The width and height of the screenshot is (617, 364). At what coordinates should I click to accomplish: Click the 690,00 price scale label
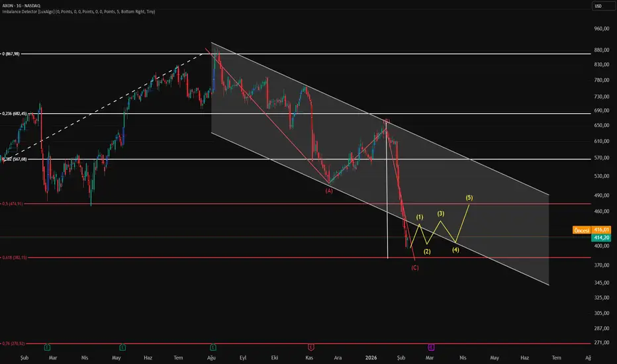click(601, 111)
